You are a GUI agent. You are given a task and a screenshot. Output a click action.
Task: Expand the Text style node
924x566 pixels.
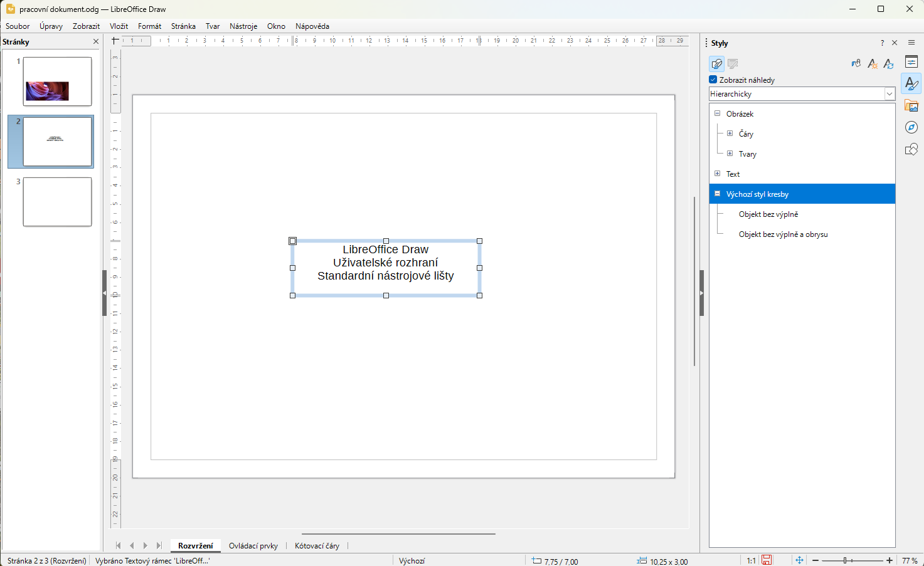click(x=718, y=174)
